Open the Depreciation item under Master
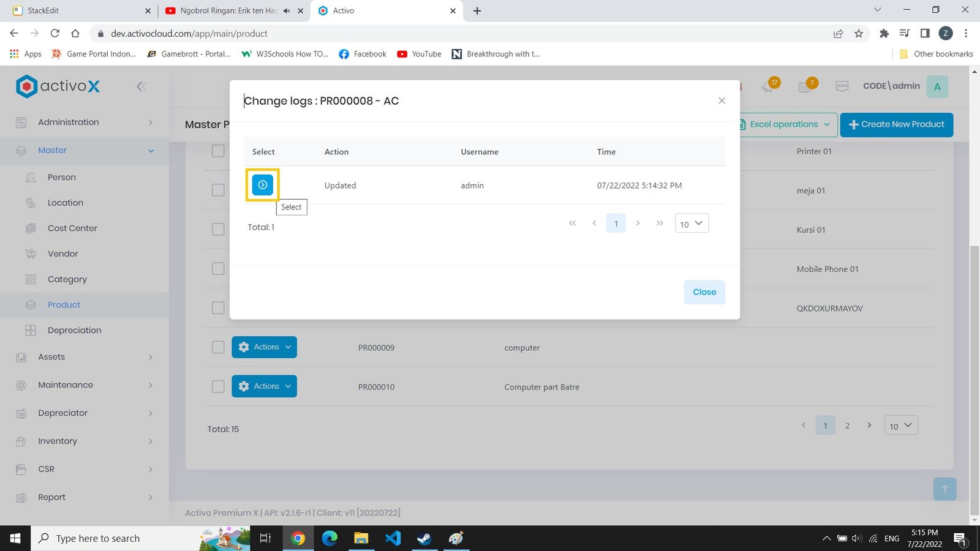The width and height of the screenshot is (980, 551). (x=74, y=330)
